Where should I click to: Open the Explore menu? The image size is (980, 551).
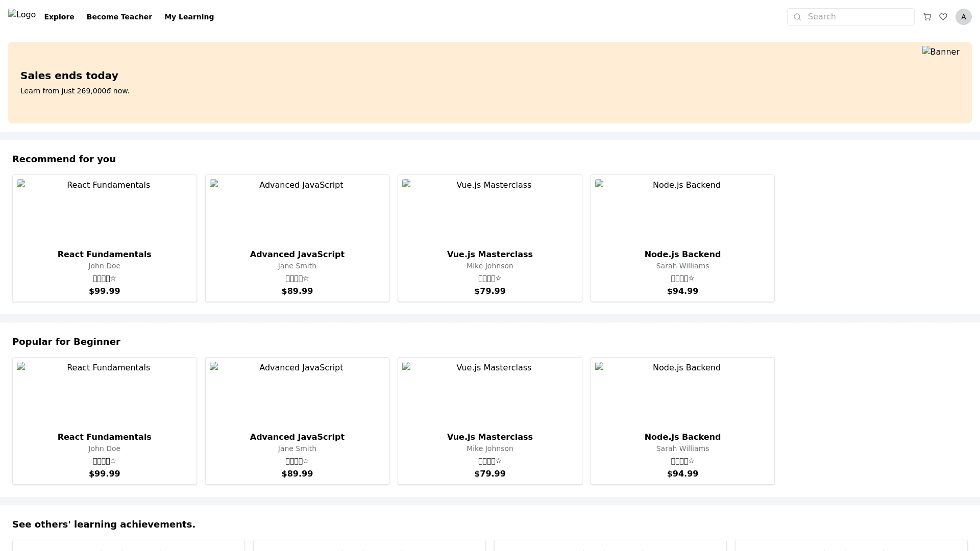click(x=59, y=17)
